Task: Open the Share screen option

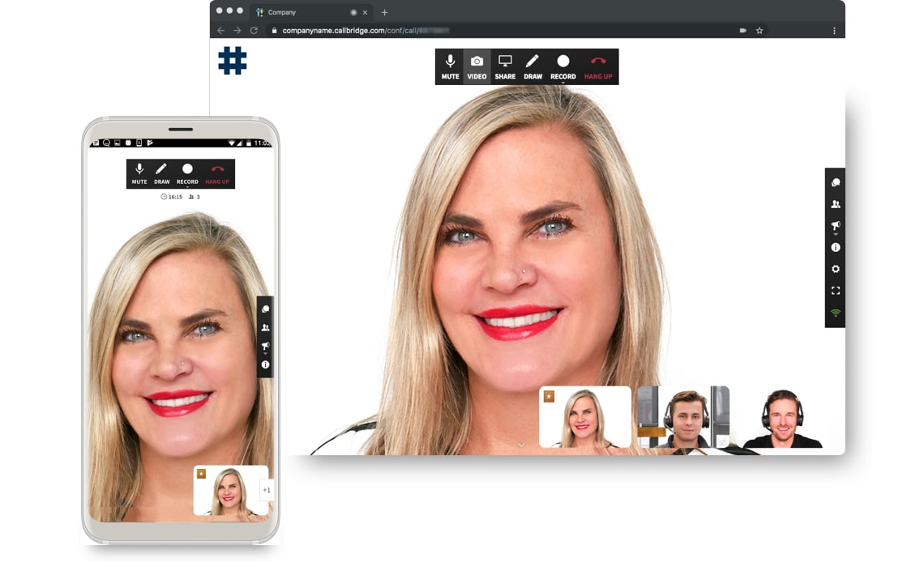Action: coord(505,63)
